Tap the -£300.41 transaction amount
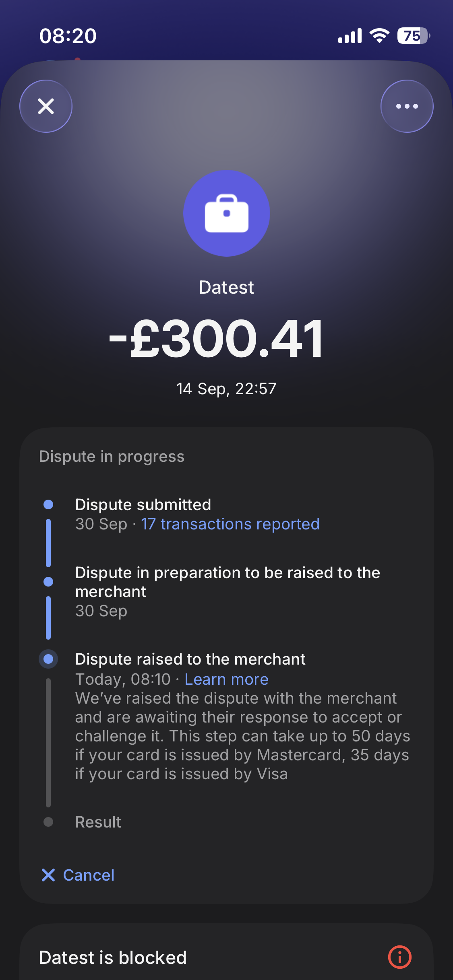453x980 pixels. coord(216,338)
